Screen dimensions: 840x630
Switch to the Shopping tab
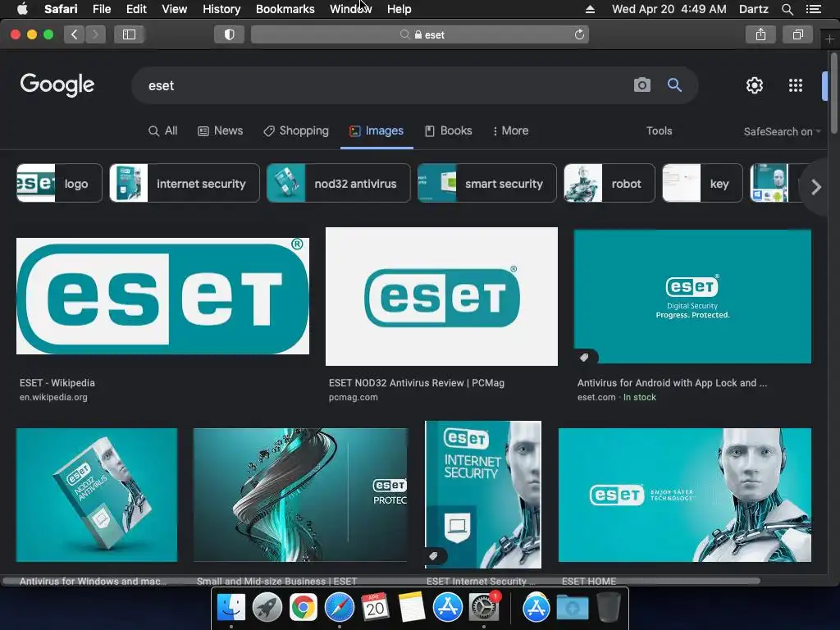pos(295,130)
